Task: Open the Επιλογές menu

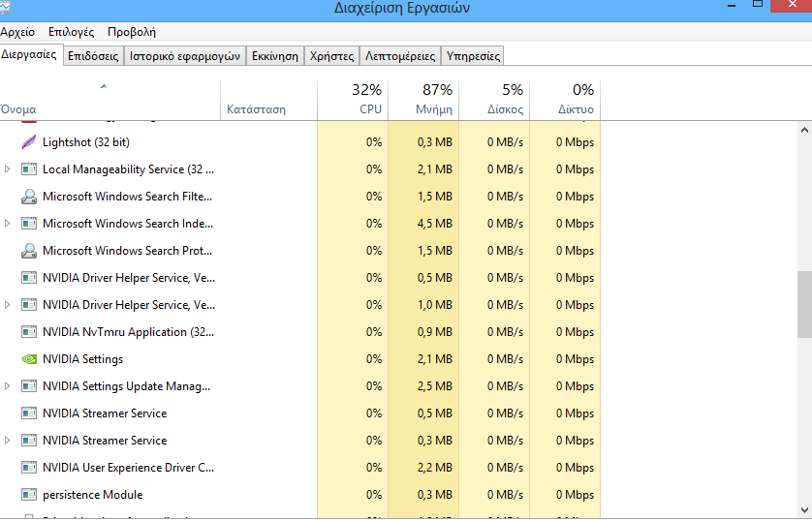Action: [x=71, y=32]
